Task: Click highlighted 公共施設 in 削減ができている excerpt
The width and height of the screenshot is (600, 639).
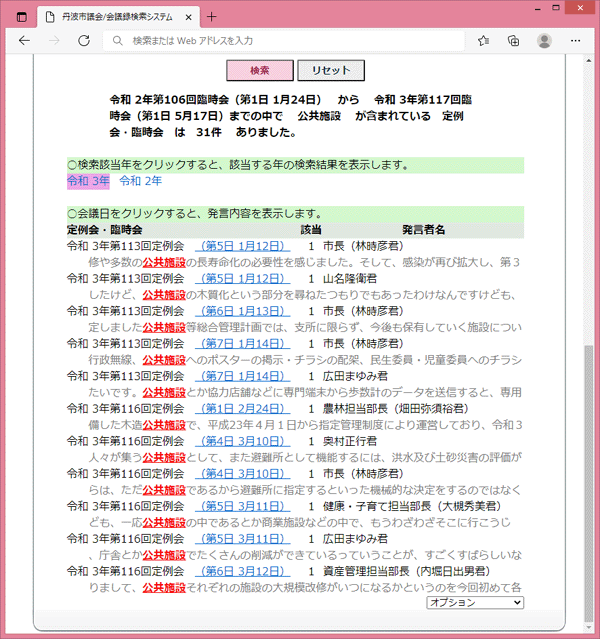Action: point(164,555)
